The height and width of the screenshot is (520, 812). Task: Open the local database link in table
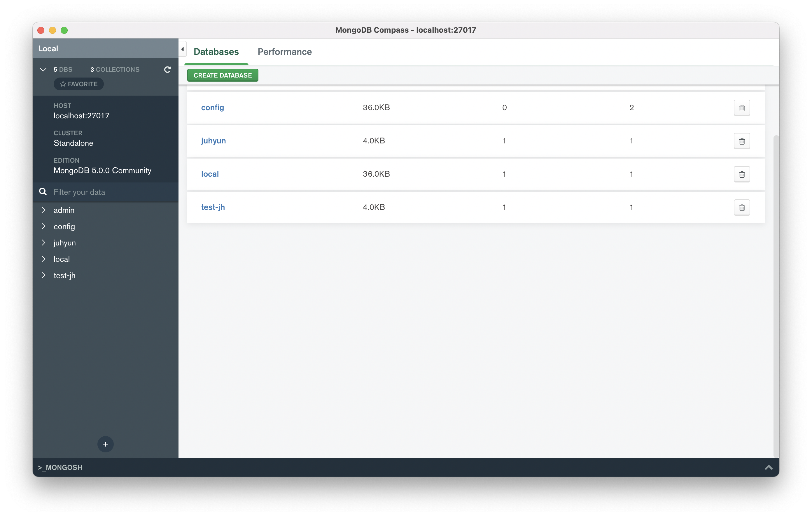(x=210, y=174)
